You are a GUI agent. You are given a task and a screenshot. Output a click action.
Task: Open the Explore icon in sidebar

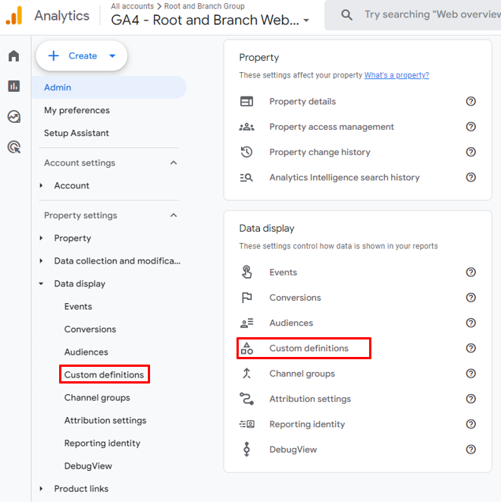[x=14, y=117]
